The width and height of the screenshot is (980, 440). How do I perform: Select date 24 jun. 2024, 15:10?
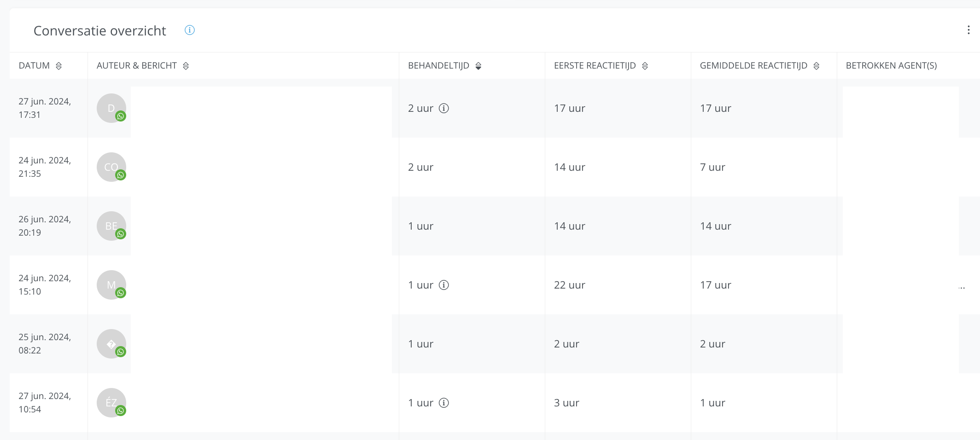[x=45, y=285]
